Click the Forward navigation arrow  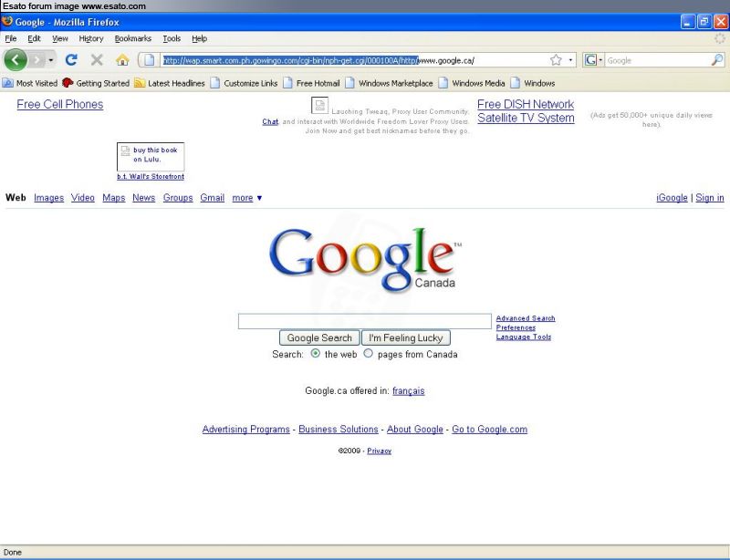(37, 60)
